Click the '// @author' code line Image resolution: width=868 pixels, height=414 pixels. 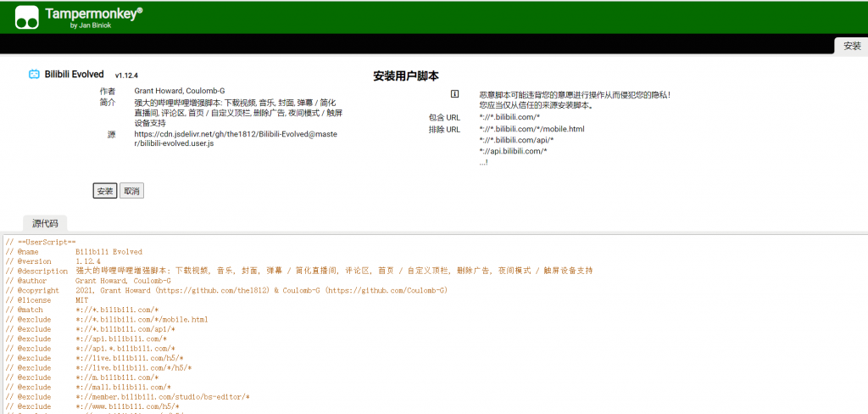pos(88,281)
